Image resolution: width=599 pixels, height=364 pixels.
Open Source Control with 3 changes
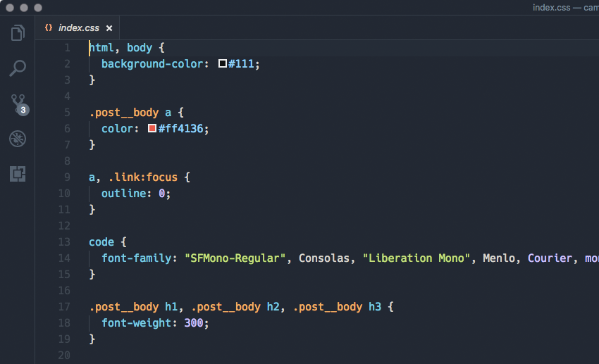pyautogui.click(x=19, y=104)
